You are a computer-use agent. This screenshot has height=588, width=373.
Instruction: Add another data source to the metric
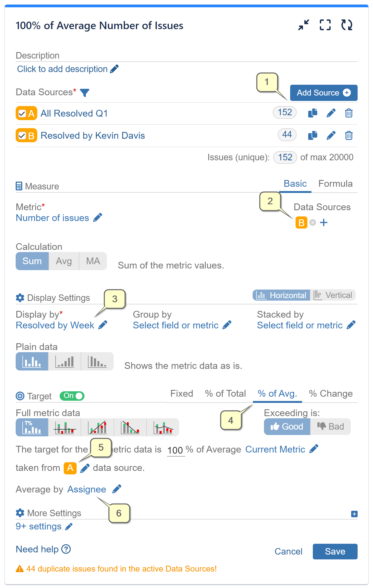point(324,222)
